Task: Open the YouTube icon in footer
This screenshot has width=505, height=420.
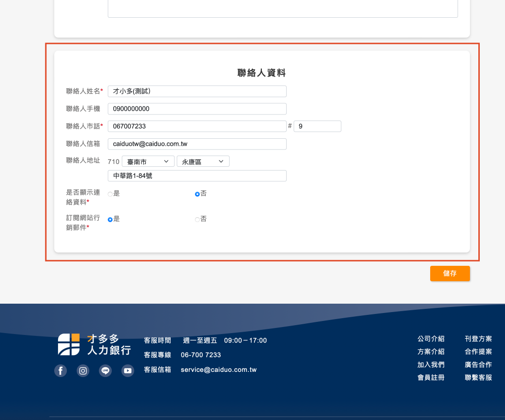Action: [128, 371]
